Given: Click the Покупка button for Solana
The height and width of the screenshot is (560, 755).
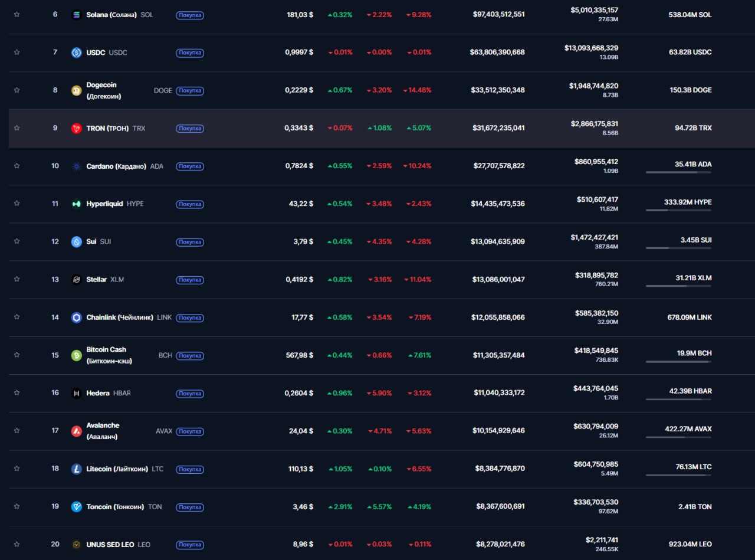Looking at the screenshot, I should pos(190,15).
